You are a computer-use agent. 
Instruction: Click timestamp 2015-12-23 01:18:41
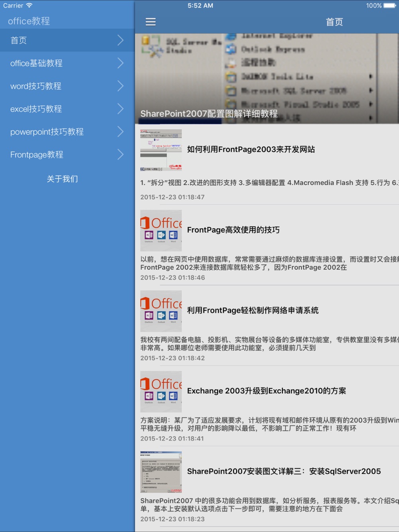(x=172, y=439)
